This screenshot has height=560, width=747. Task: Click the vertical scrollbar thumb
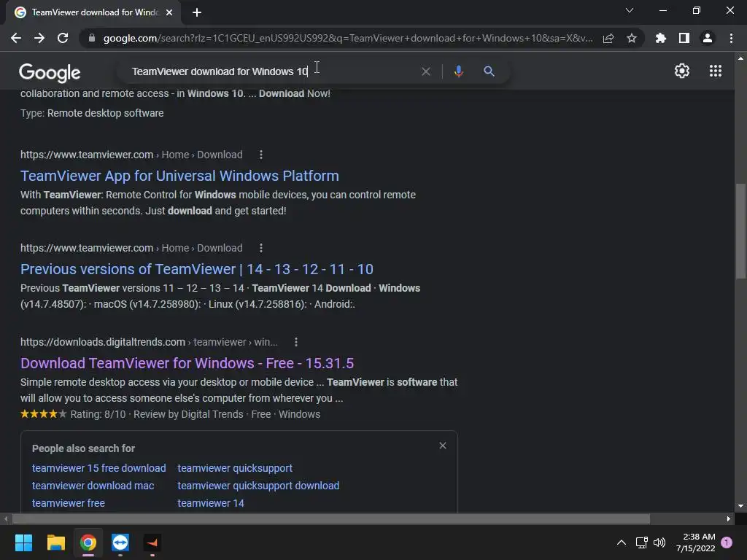tap(740, 231)
